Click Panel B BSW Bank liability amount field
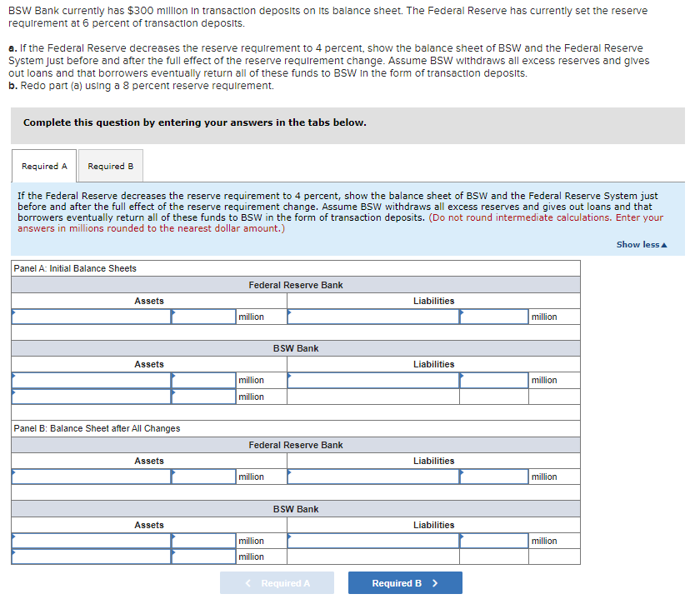This screenshot has height=614, width=700. point(494,541)
